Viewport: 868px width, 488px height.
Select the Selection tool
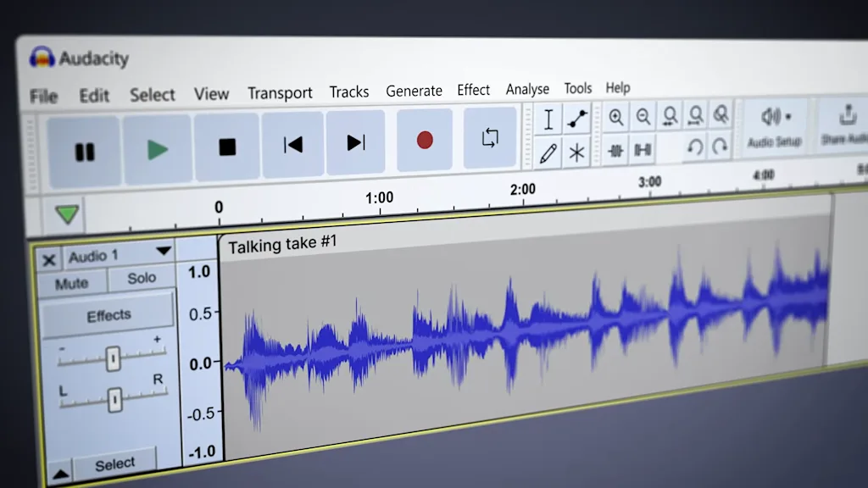pos(549,119)
